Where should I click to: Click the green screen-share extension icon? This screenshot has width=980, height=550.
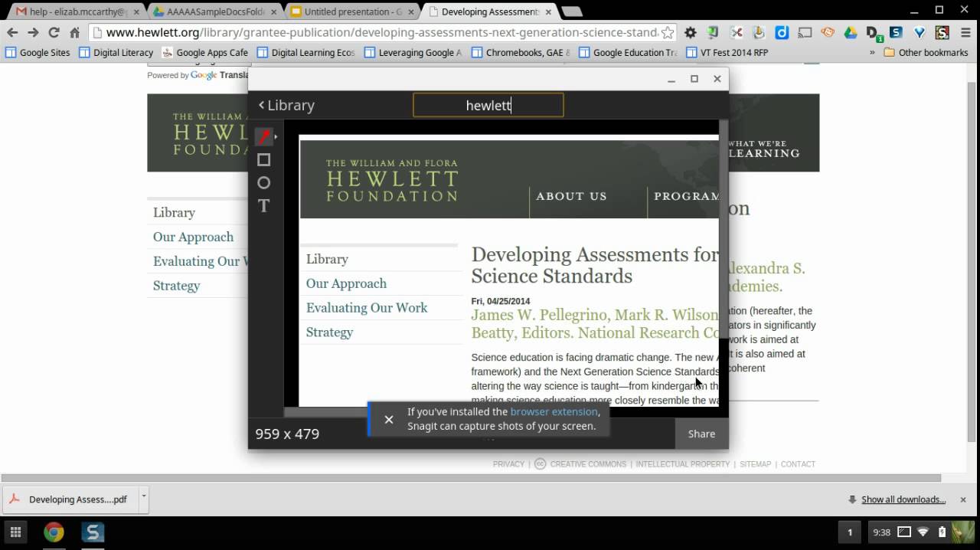pos(713,32)
